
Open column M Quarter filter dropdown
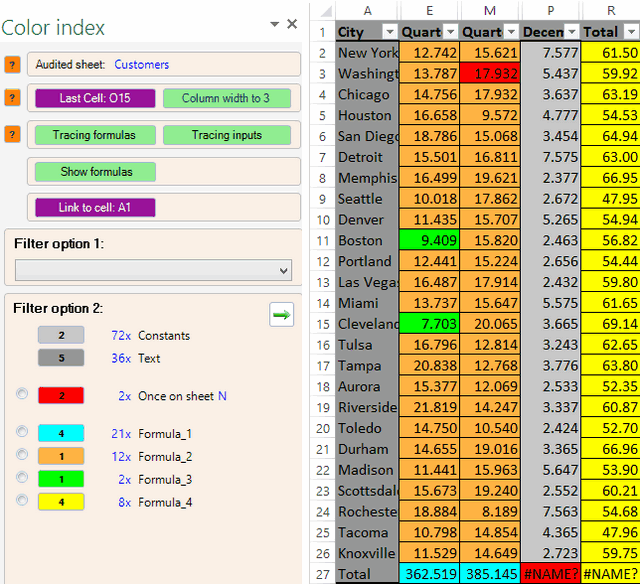511,32
